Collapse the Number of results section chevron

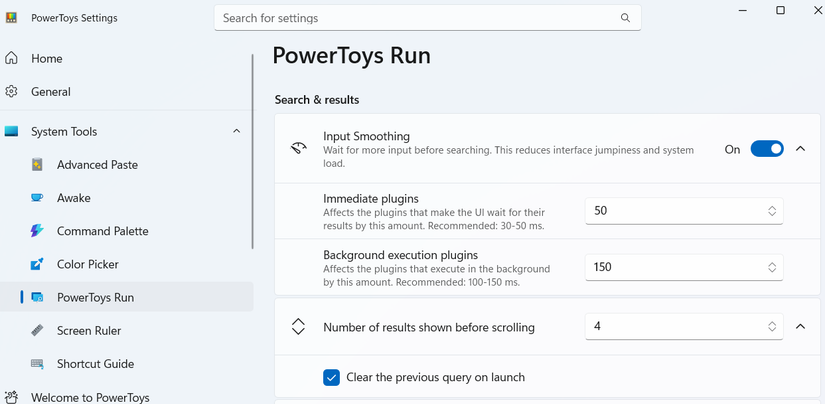coord(800,327)
